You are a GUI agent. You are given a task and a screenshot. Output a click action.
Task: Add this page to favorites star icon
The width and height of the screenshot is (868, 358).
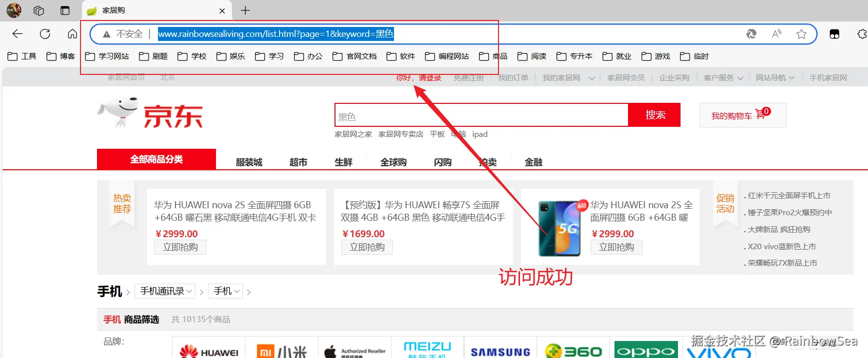point(801,34)
